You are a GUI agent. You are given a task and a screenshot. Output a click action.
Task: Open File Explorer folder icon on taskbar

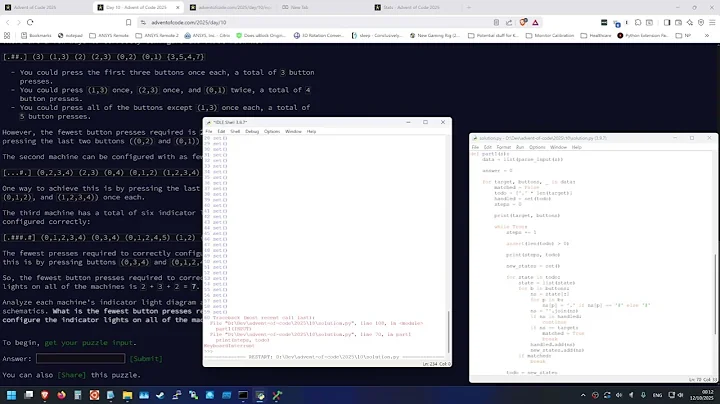pyautogui.click(x=127, y=395)
